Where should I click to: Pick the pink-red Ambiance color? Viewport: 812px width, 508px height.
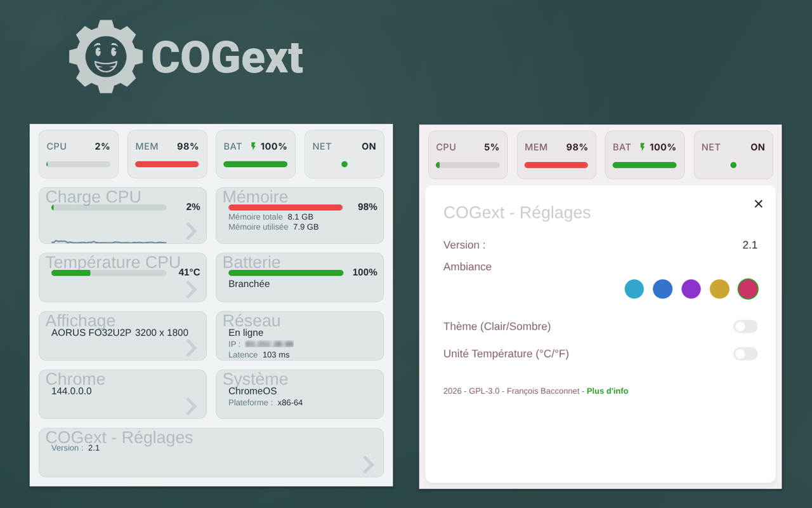(748, 289)
